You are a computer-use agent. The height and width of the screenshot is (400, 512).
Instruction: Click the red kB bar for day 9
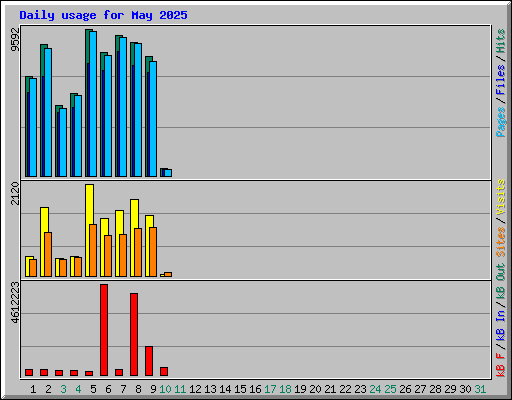point(149,361)
